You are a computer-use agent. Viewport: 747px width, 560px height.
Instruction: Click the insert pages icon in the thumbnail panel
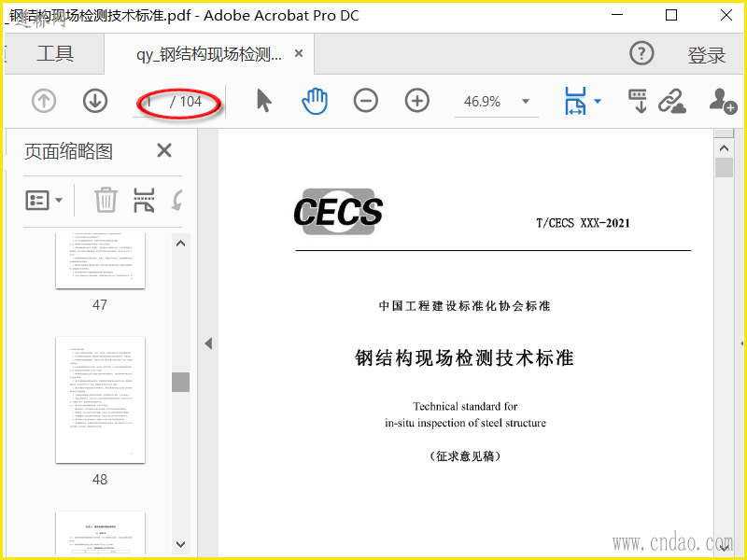(x=144, y=200)
